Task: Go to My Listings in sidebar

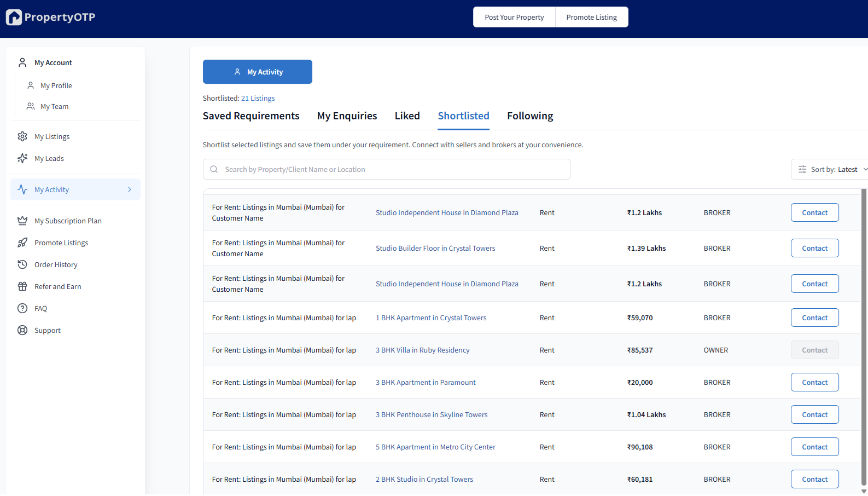Action: click(x=52, y=136)
